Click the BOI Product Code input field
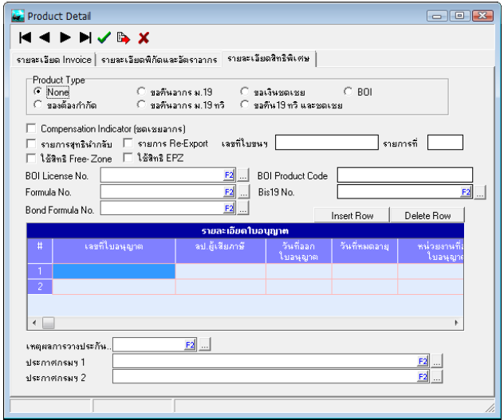 pos(404,175)
